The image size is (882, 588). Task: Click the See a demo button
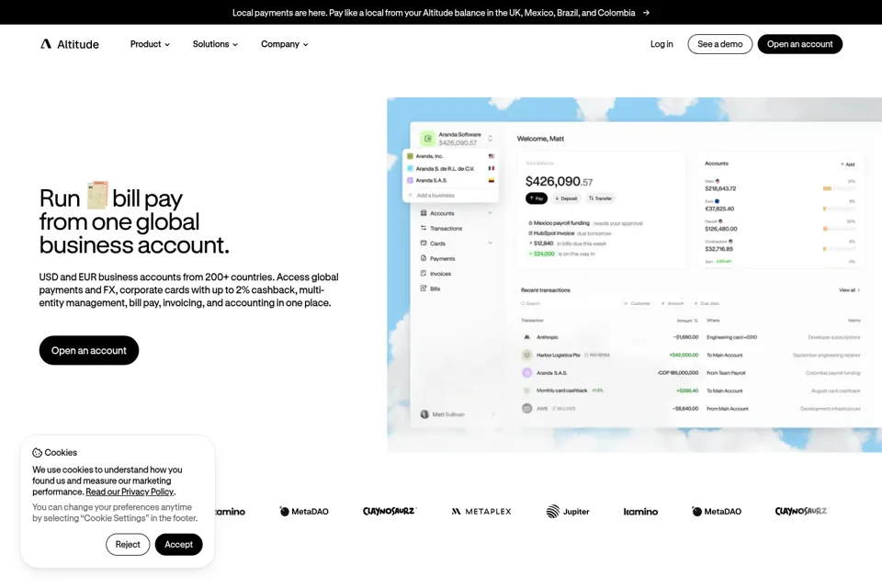click(x=719, y=44)
